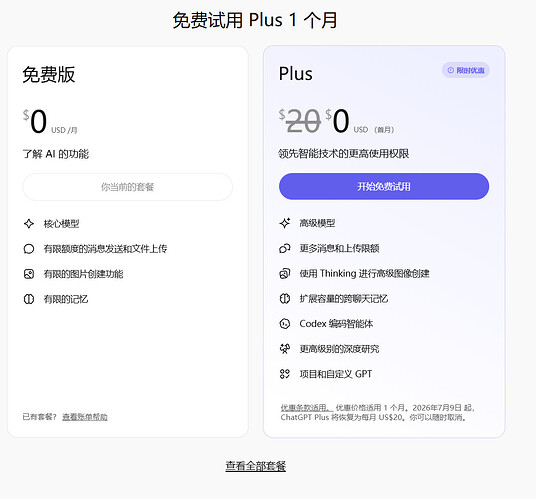Click the sparkle icon beside 高级模型
Image resolution: width=536 pixels, height=499 pixels.
point(285,223)
